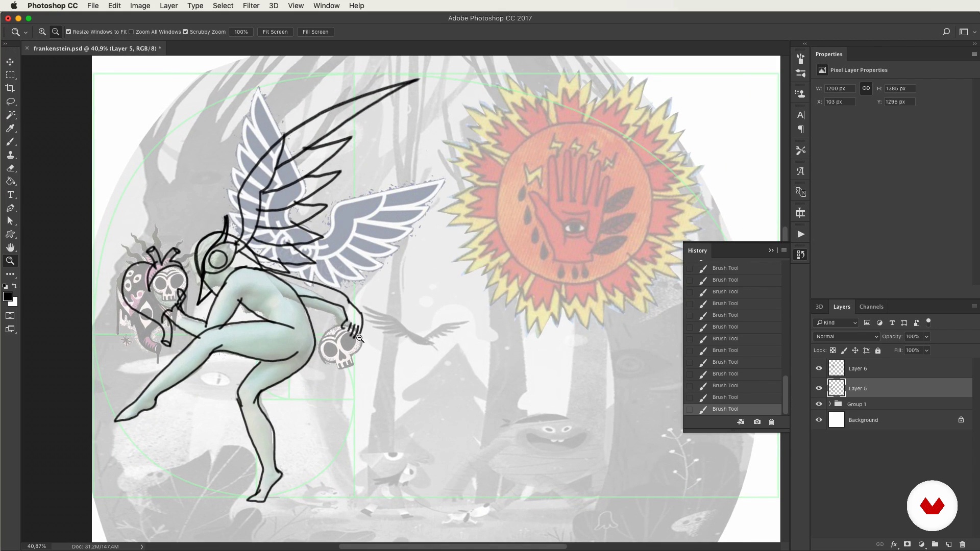The width and height of the screenshot is (980, 551).
Task: Select the Rectangular Marquee tool
Action: click(x=10, y=75)
